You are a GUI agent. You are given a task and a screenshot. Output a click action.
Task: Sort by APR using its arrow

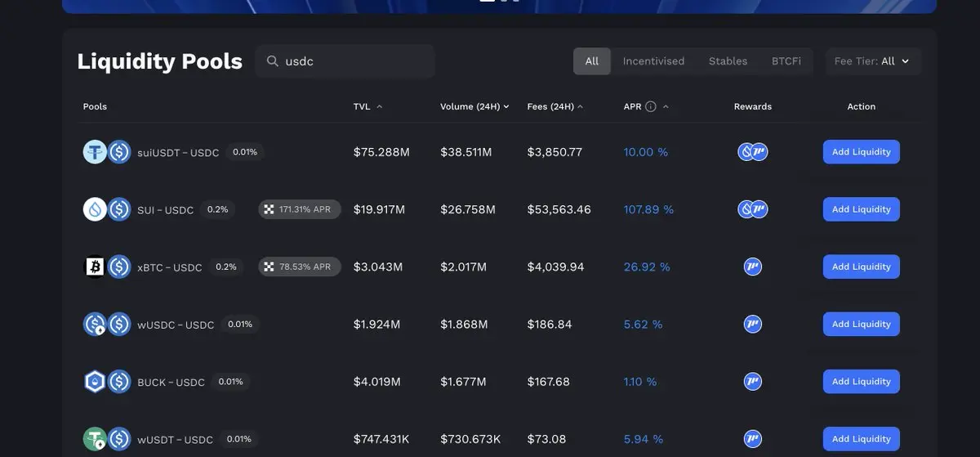click(666, 106)
